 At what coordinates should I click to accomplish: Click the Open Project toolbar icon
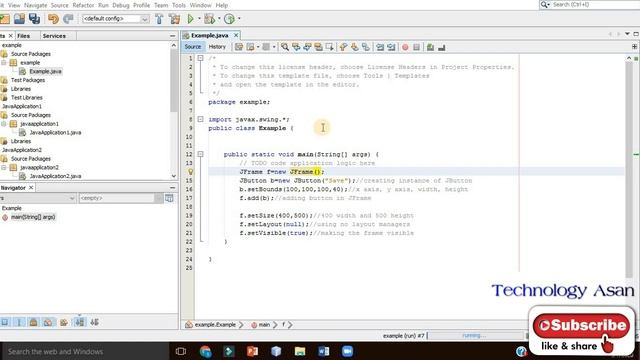pyautogui.click(x=19, y=19)
